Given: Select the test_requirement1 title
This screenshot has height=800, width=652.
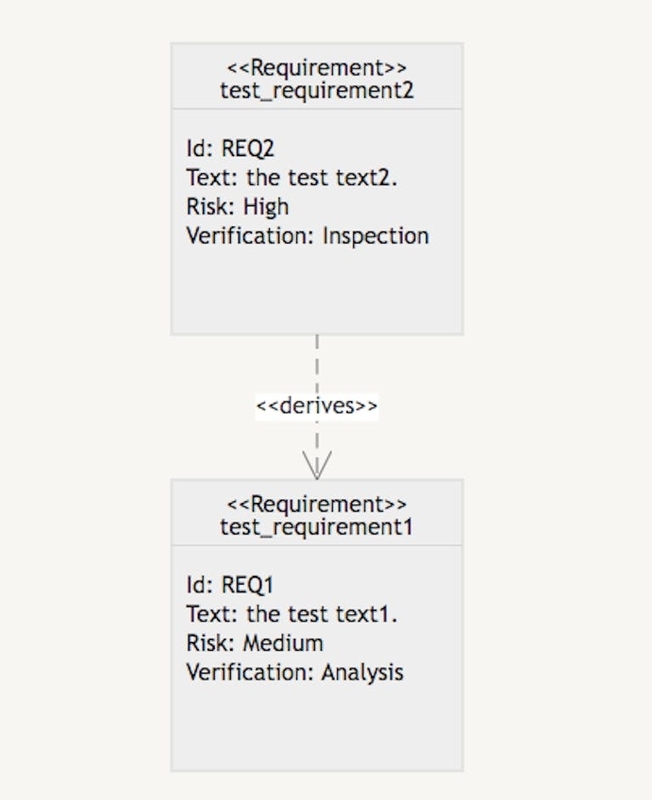Looking at the screenshot, I should tap(317, 527).
